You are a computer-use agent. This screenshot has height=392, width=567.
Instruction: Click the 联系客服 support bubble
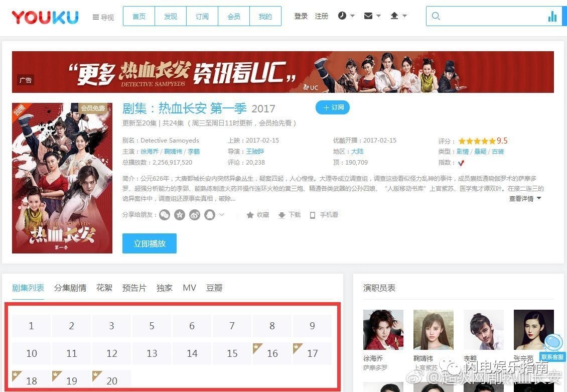552,347
